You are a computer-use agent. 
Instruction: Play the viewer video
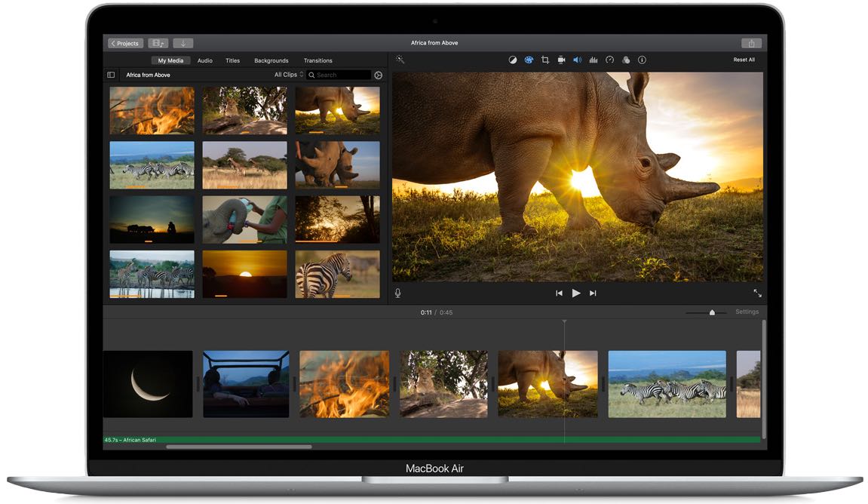point(575,293)
